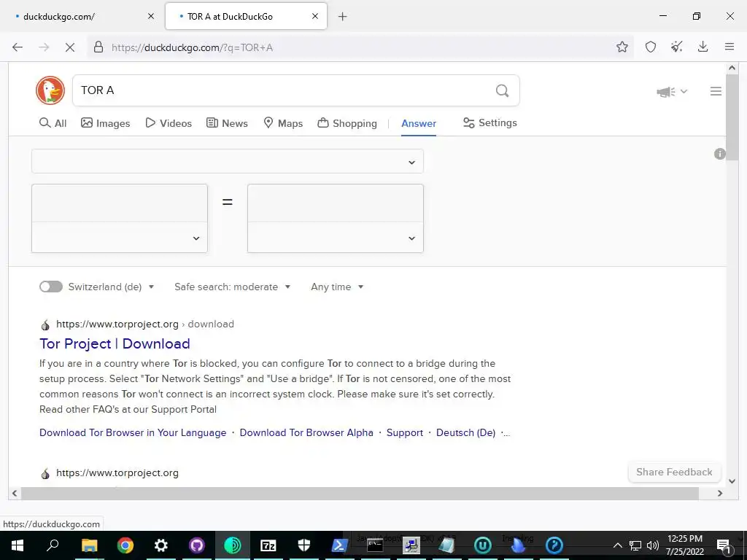Open the browser application menu
This screenshot has height=560, width=747.
coord(729,47)
